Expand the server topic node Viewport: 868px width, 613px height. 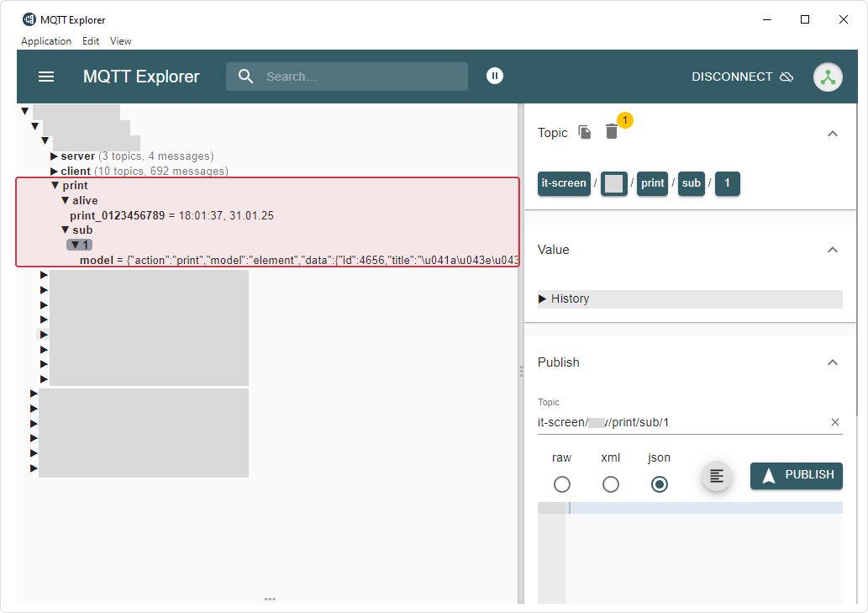[x=55, y=156]
